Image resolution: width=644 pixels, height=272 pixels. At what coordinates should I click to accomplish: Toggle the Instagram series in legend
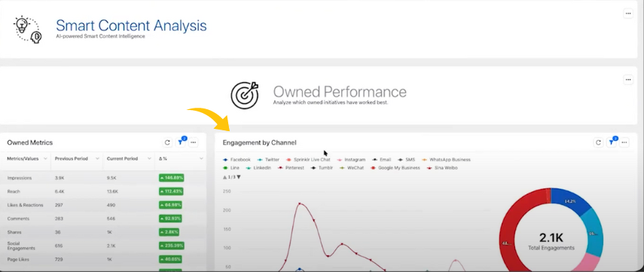(351, 160)
